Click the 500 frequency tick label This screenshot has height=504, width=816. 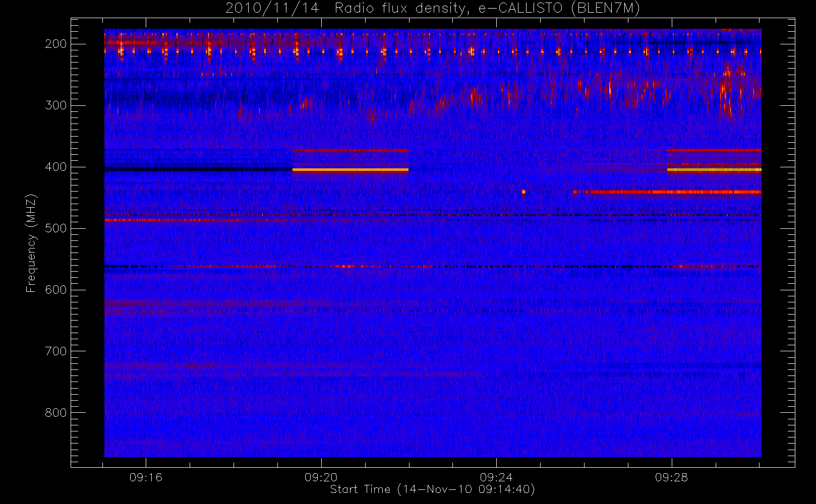(x=56, y=228)
